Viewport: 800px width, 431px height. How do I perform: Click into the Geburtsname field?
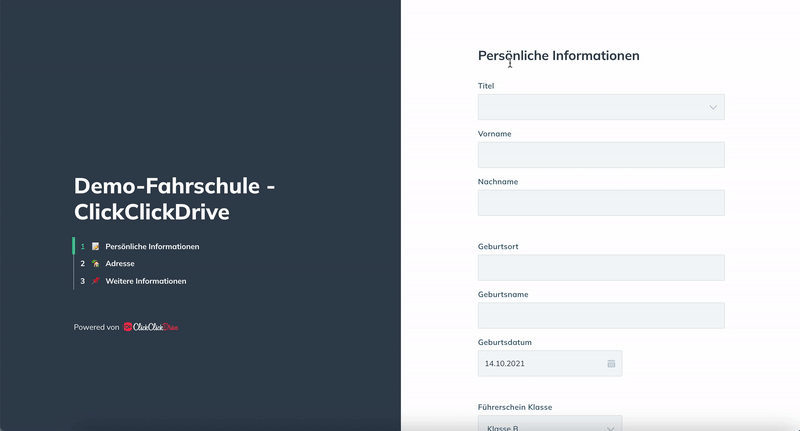pyautogui.click(x=601, y=316)
